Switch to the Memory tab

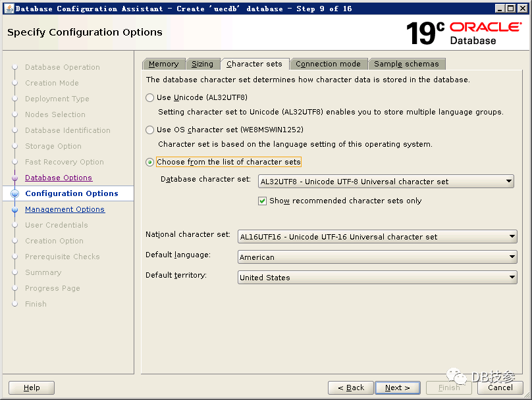point(163,64)
